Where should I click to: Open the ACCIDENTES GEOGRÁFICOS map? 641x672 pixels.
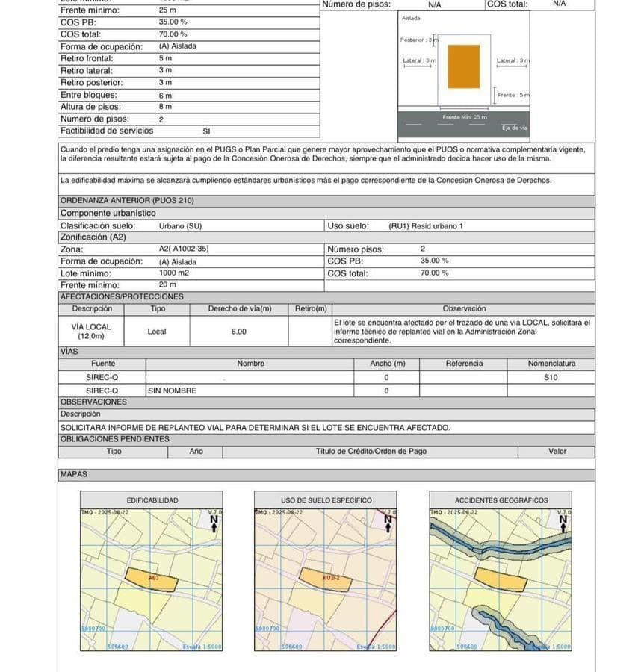[x=501, y=579]
